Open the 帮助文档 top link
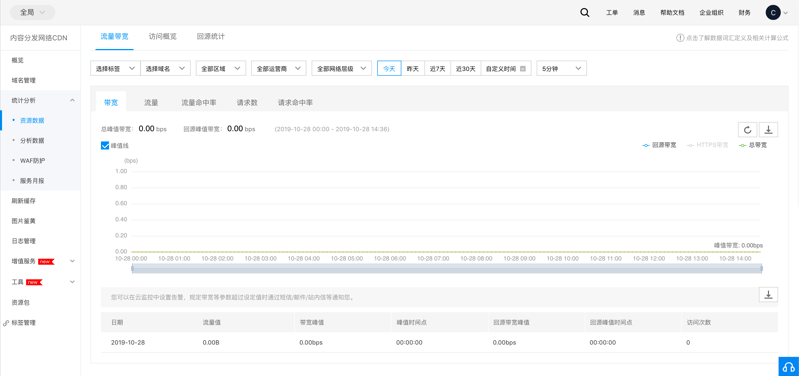800x376 pixels. click(672, 13)
